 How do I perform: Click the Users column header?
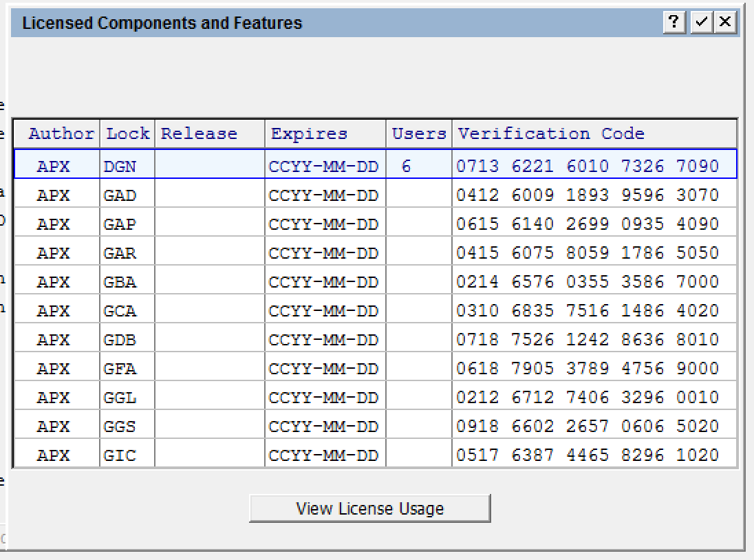tap(418, 133)
